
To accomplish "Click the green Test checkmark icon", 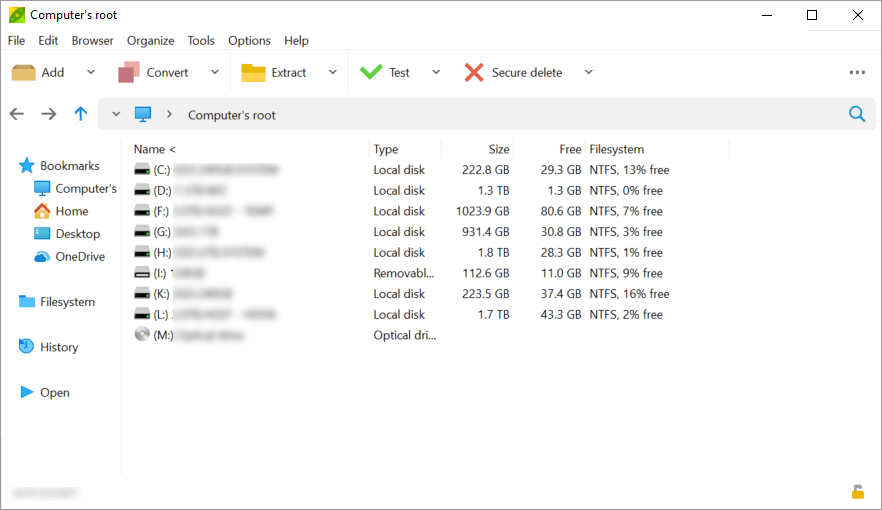I will tap(371, 72).
